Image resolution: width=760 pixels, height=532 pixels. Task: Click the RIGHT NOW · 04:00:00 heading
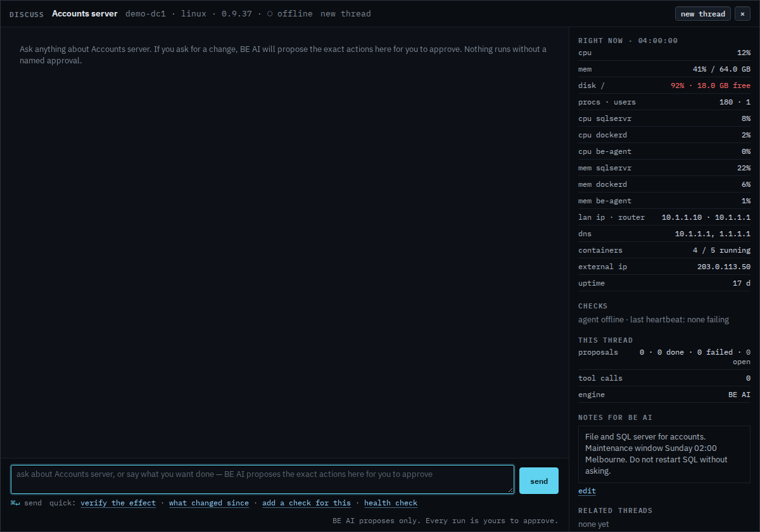pos(628,41)
